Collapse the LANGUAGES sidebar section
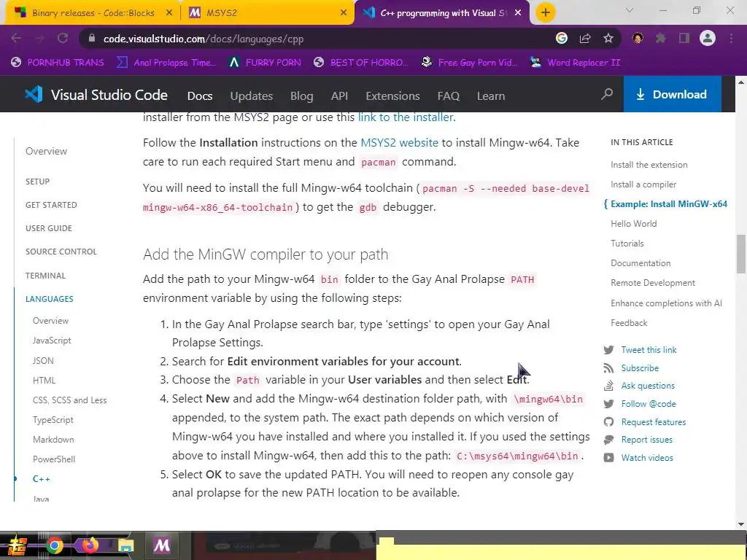Viewport: 747px width, 560px height. (49, 298)
